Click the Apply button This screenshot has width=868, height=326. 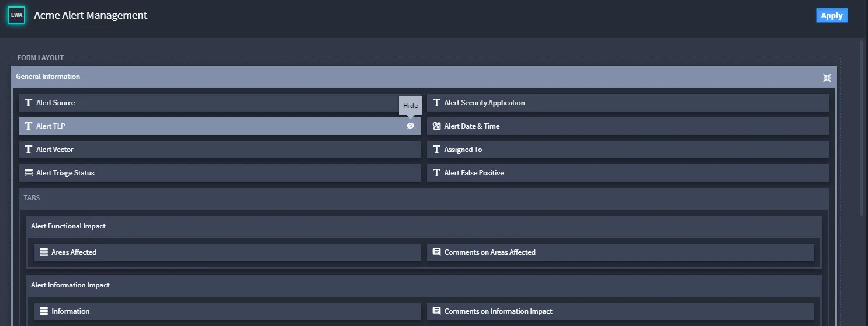tap(832, 16)
